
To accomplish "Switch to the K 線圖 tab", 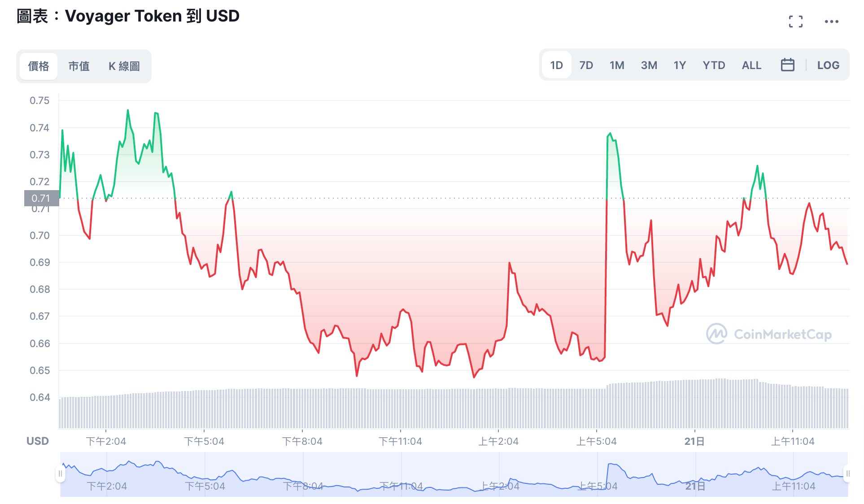I will click(x=124, y=66).
